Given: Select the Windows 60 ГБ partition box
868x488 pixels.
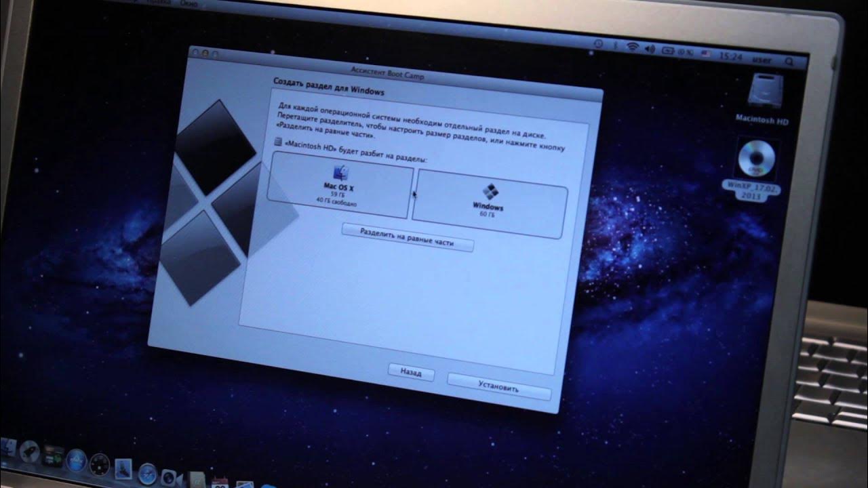Looking at the screenshot, I should [490, 205].
